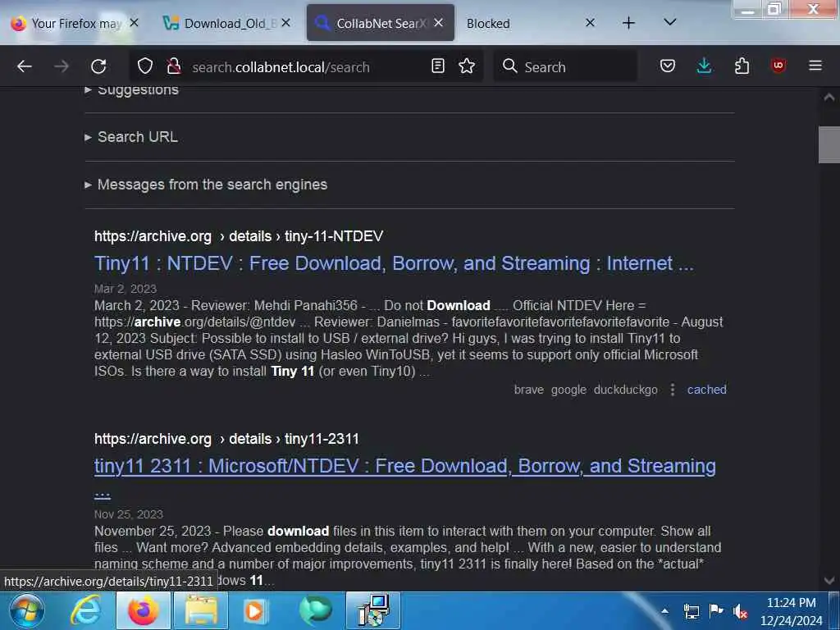
Task: Close the Blocked tab
Action: tap(590, 22)
